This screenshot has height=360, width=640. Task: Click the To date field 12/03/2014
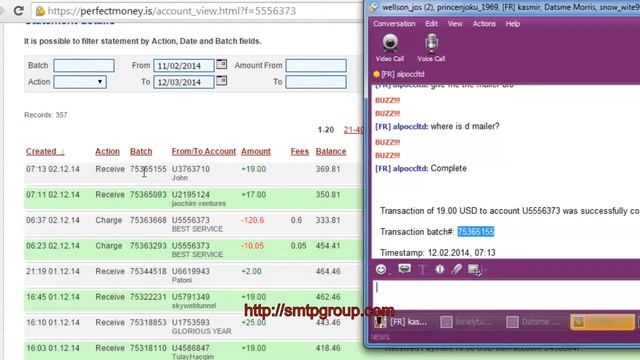pyautogui.click(x=184, y=82)
